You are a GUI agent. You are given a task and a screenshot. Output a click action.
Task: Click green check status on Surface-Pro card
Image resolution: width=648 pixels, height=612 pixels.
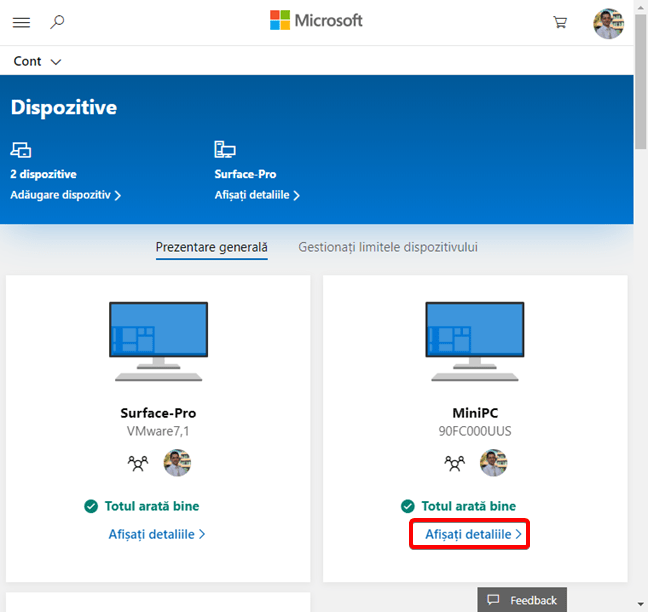coord(142,506)
